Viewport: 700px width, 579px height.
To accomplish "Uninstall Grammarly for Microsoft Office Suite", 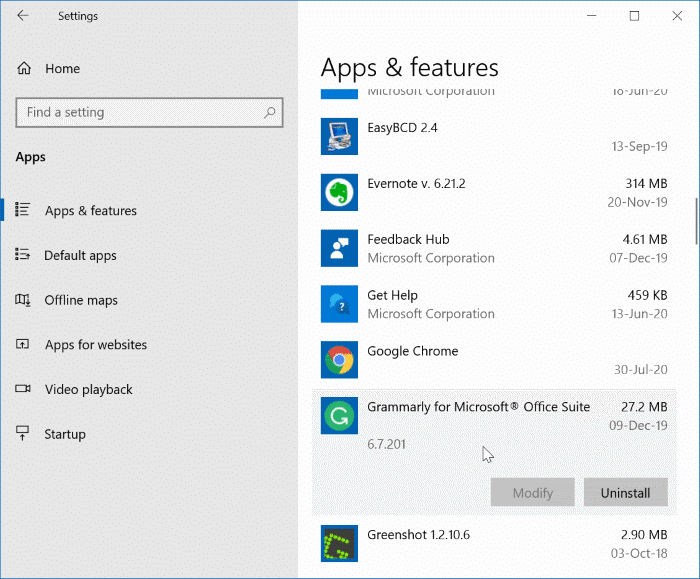I will [625, 492].
